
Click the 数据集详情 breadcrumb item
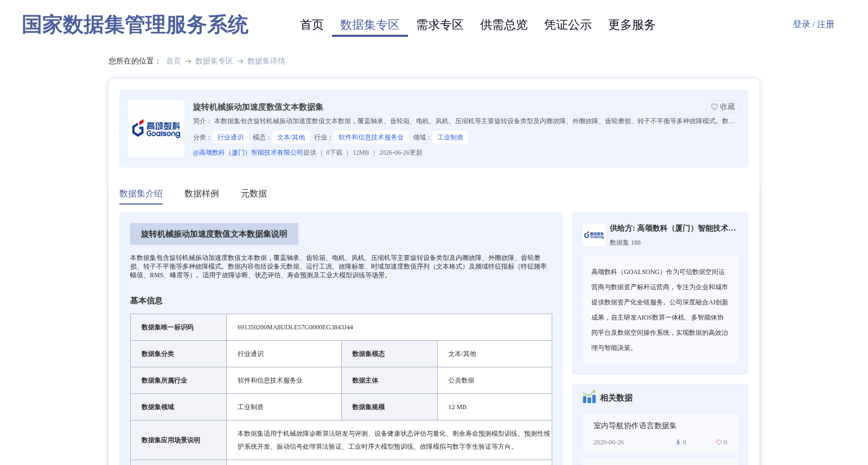[x=266, y=61]
